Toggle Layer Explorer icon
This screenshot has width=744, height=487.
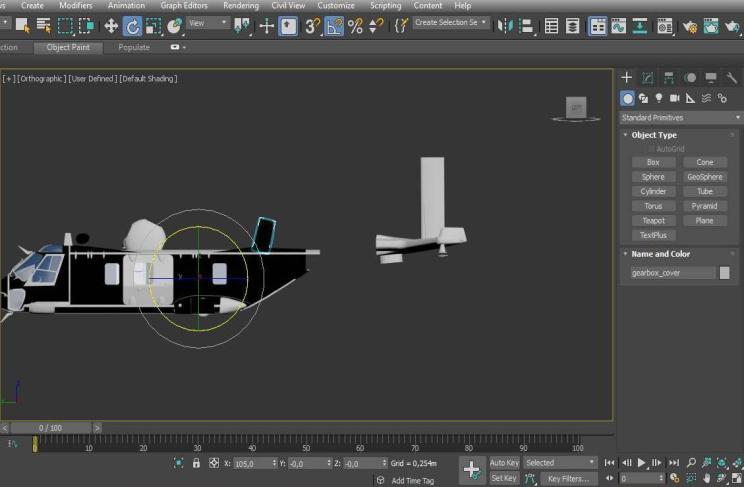(x=572, y=26)
